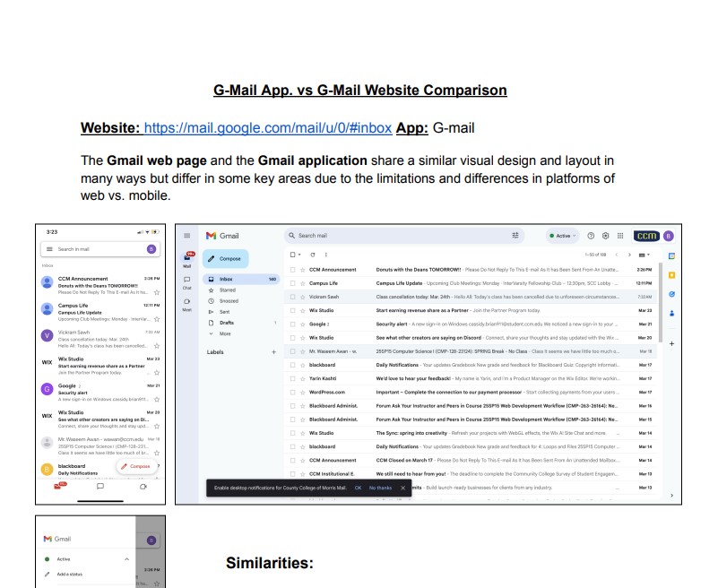Click the Gmail logo in the website screenshot

coord(222,236)
